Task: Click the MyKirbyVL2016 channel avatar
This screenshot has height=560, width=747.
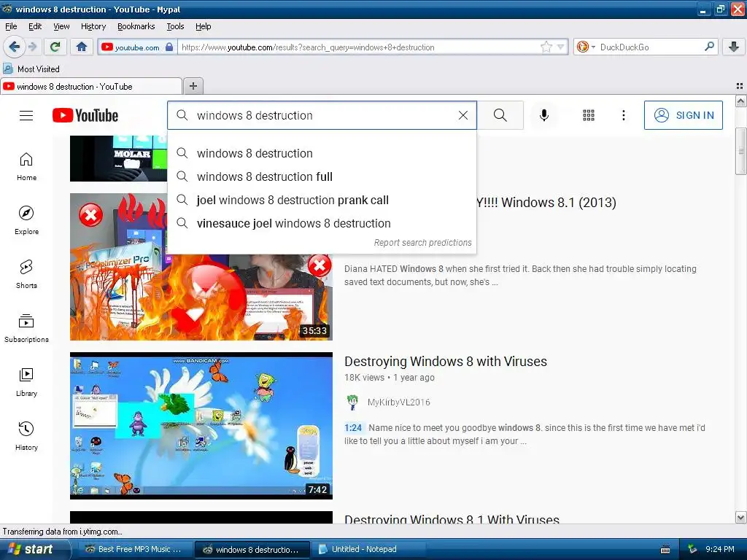Action: [352, 402]
